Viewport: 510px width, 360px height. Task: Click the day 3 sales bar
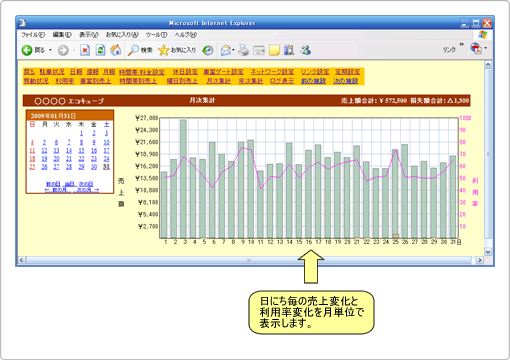click(x=183, y=179)
